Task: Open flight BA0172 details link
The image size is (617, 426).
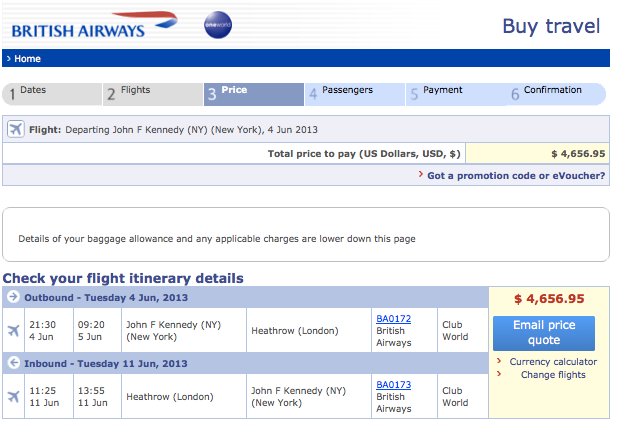Action: pyautogui.click(x=393, y=319)
